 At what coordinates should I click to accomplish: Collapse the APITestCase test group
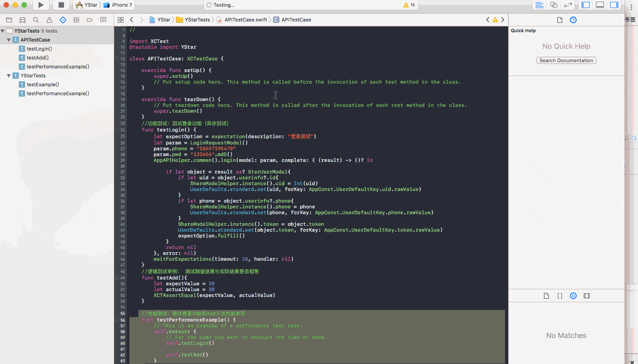pyautogui.click(x=9, y=40)
